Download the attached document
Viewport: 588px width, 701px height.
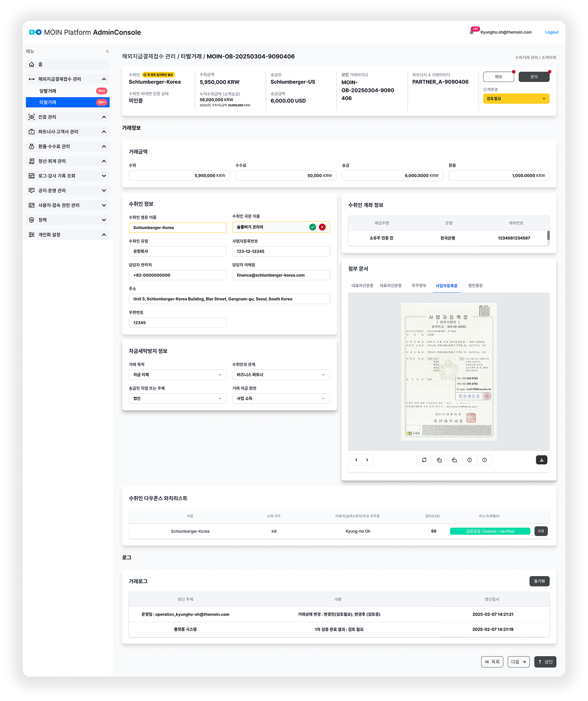coord(541,460)
